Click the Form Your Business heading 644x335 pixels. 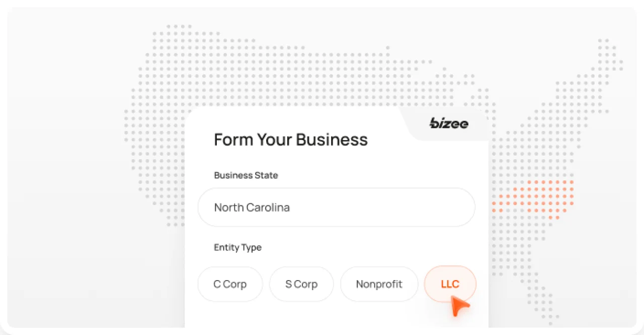291,140
